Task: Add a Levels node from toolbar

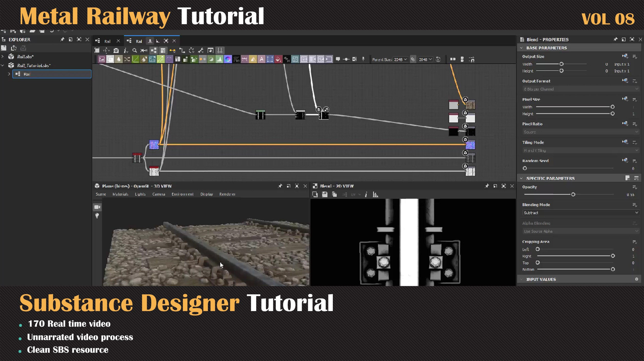Action: tap(219, 59)
